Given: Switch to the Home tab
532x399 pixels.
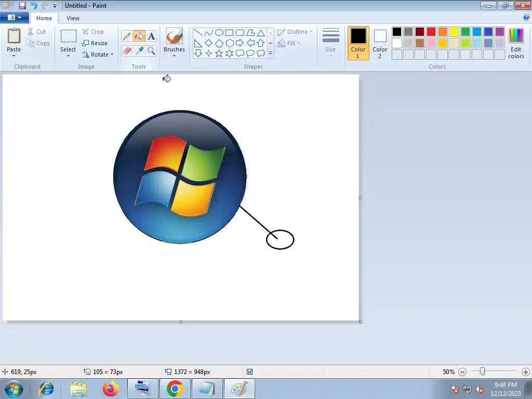Looking at the screenshot, I should pyautogui.click(x=44, y=18).
